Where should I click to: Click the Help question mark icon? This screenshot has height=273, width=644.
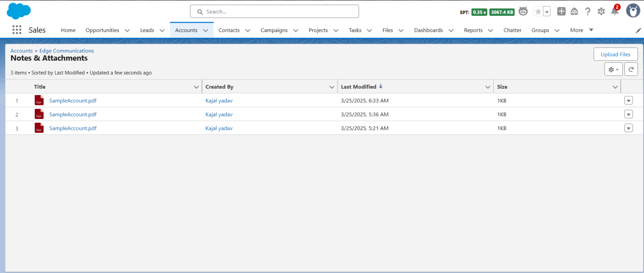[x=588, y=11]
